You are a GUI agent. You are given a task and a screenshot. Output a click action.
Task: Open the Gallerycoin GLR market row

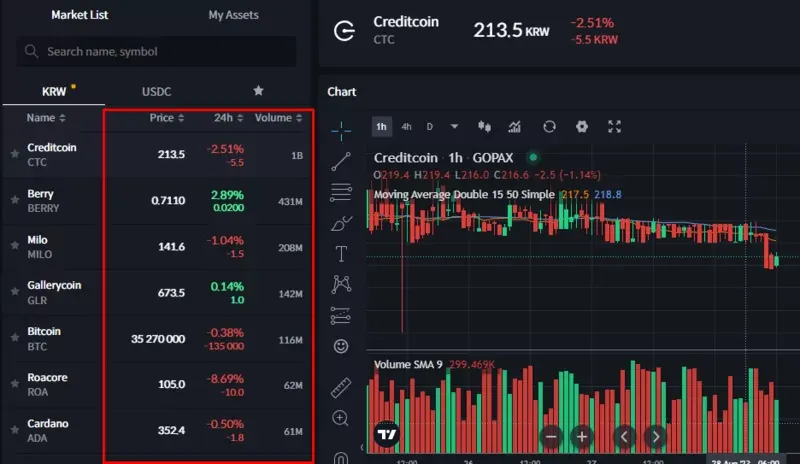(x=157, y=292)
